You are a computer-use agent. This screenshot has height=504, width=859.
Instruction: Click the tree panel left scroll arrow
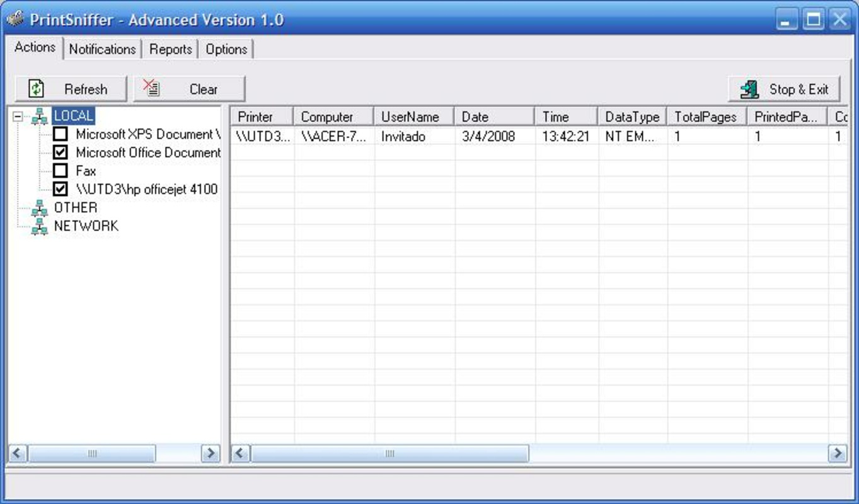point(18,453)
